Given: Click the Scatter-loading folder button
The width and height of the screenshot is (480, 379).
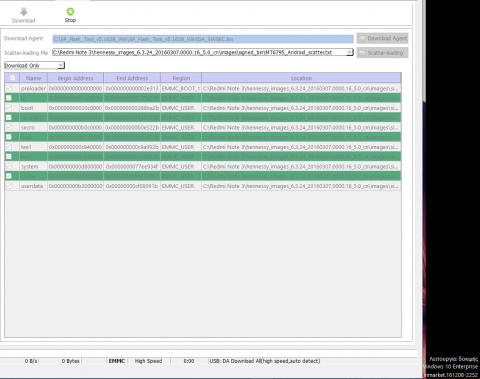Looking at the screenshot, I should click(x=382, y=53).
